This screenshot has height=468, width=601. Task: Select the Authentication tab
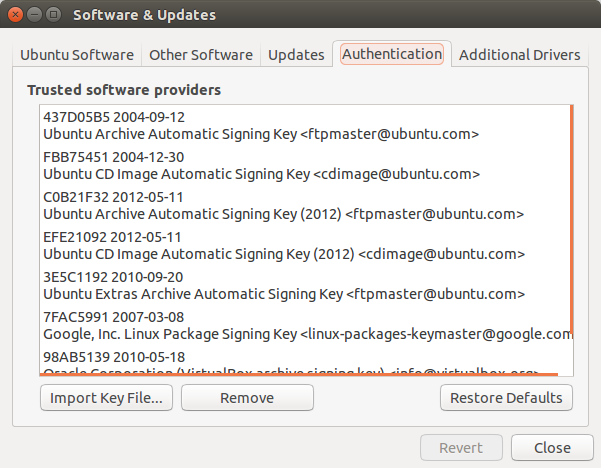click(x=392, y=54)
